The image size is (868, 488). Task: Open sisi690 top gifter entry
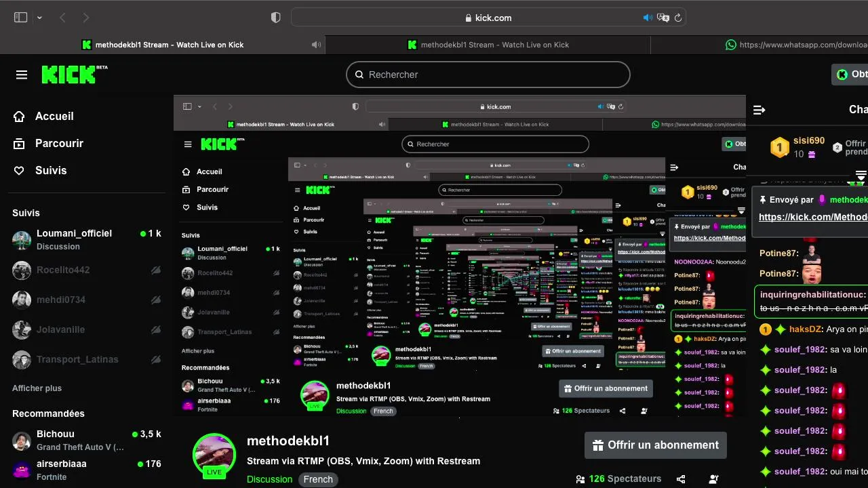click(x=797, y=147)
